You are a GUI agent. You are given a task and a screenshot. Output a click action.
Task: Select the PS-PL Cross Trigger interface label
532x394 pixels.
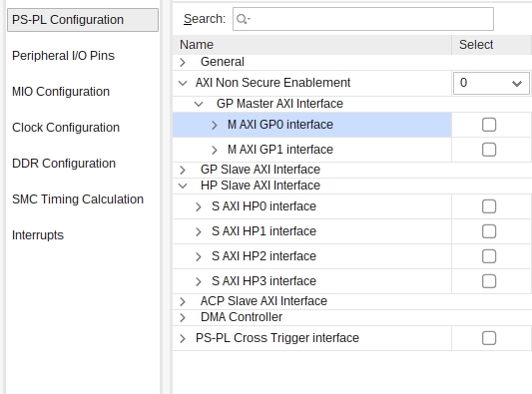277,338
